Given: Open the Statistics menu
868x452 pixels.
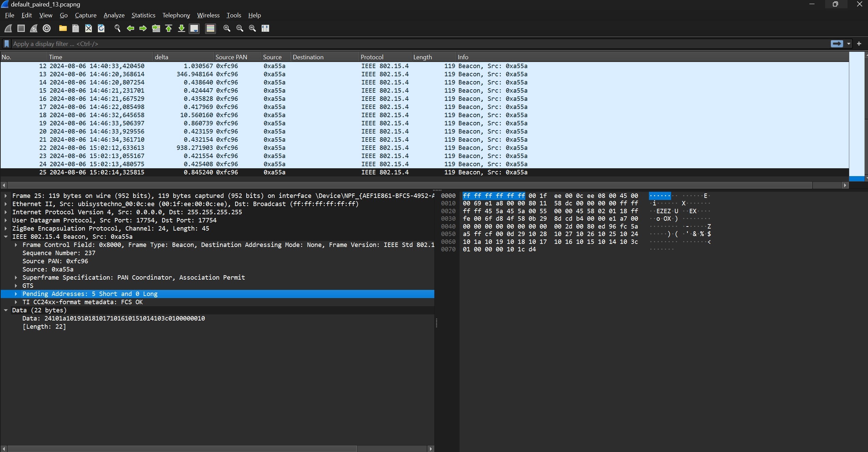Looking at the screenshot, I should 143,15.
